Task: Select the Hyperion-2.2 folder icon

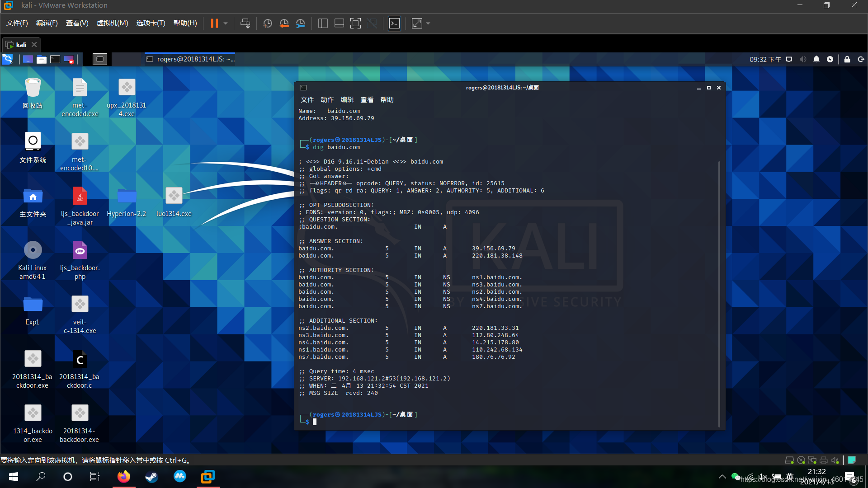Action: (127, 202)
